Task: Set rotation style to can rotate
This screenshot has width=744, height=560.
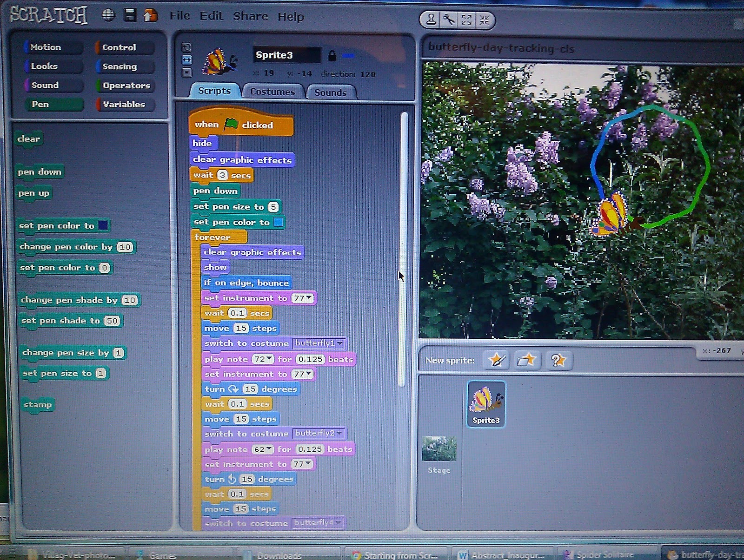Action: 186,47
